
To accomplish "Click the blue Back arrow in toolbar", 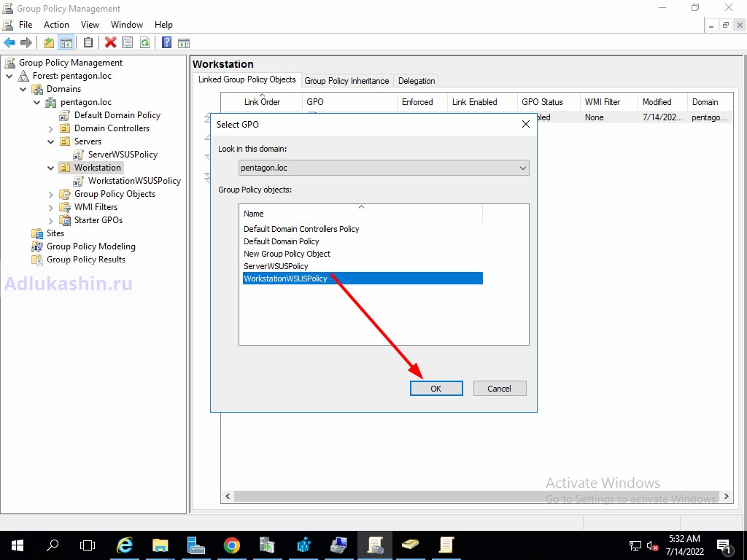I will point(9,42).
